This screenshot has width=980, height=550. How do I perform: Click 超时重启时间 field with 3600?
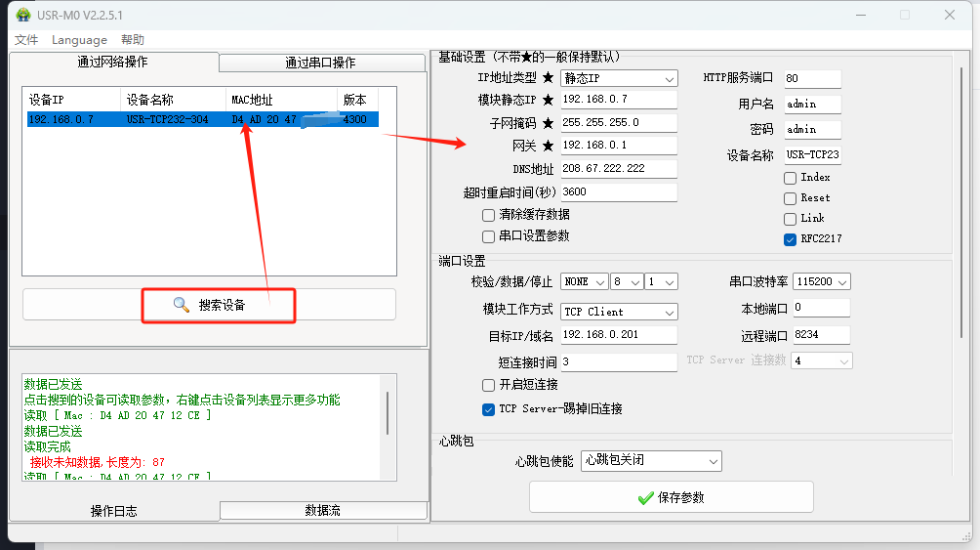(619, 192)
